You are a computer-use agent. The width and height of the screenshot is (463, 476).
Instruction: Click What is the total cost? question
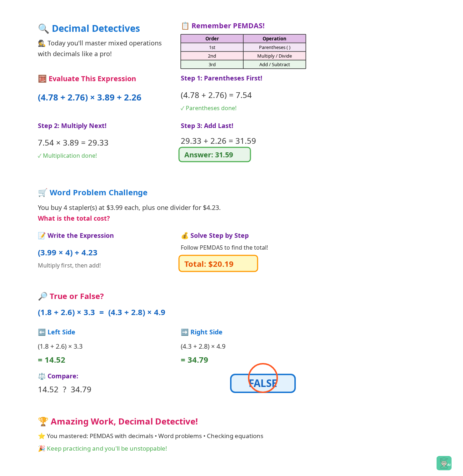[x=74, y=219]
